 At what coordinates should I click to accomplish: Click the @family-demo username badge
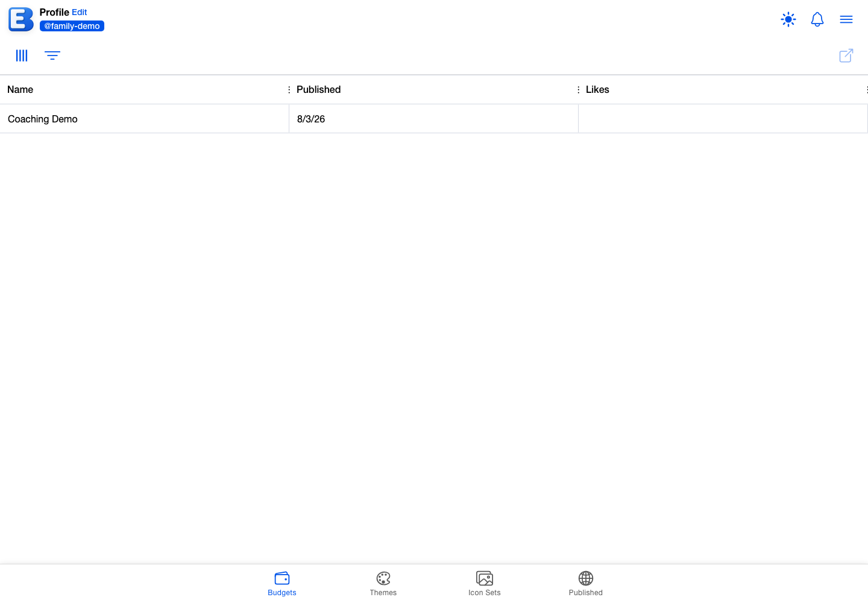[72, 26]
